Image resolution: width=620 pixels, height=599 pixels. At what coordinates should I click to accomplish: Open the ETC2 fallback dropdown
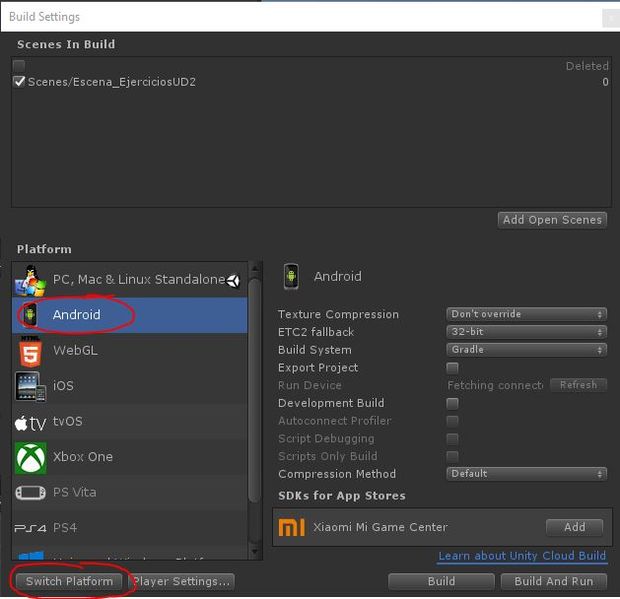(x=526, y=332)
